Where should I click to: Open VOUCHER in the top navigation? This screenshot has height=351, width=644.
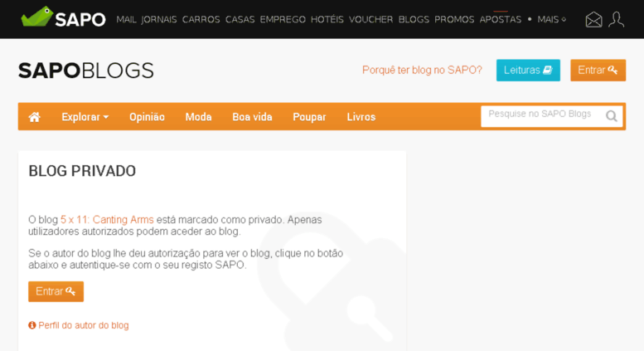tap(370, 19)
